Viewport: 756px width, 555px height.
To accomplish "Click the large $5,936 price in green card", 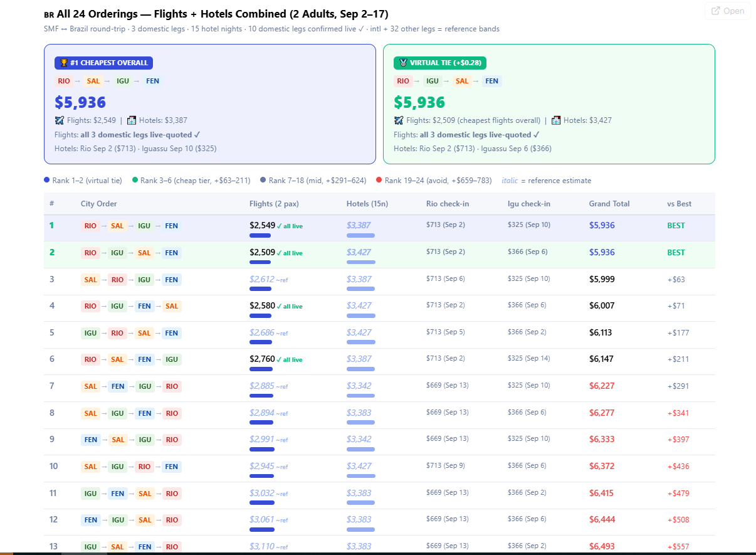I will (419, 102).
